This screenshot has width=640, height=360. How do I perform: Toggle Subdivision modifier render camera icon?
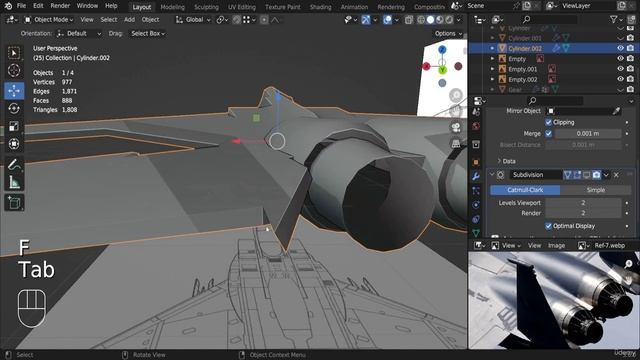(596, 175)
